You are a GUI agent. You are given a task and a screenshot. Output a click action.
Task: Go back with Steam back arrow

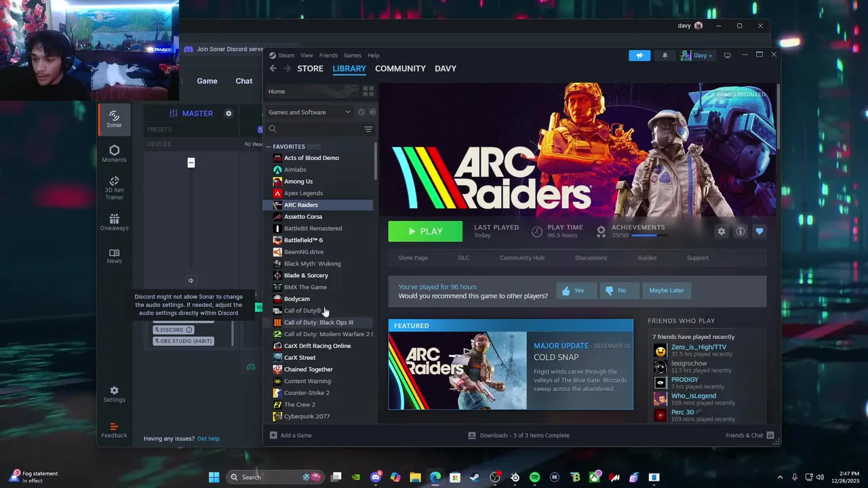point(273,68)
